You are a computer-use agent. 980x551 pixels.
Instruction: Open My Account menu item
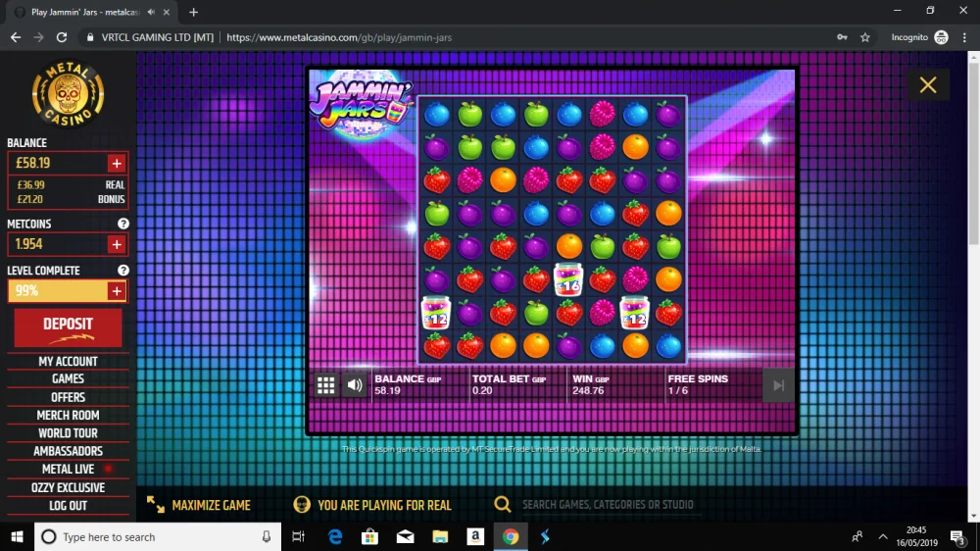pos(69,362)
